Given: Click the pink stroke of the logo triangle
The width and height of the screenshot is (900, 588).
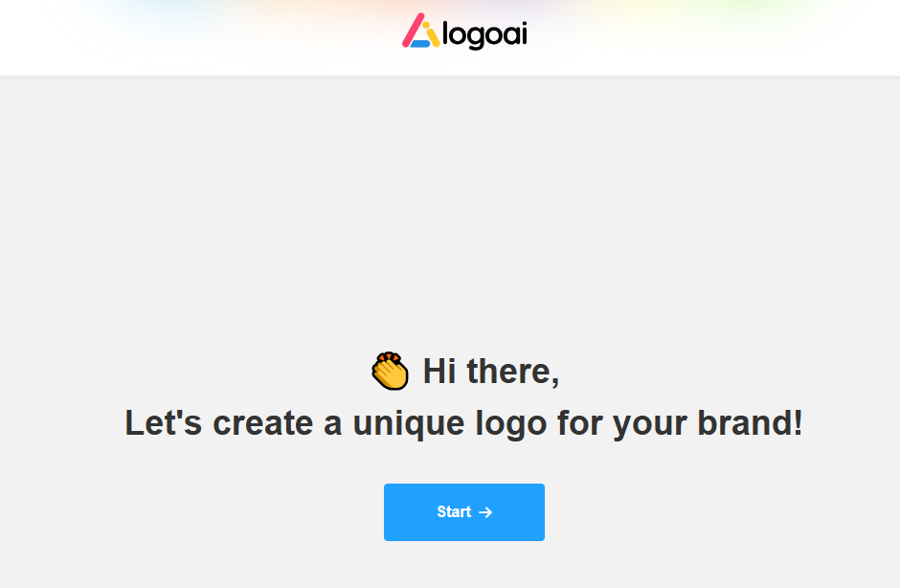Looking at the screenshot, I should pos(414,29).
